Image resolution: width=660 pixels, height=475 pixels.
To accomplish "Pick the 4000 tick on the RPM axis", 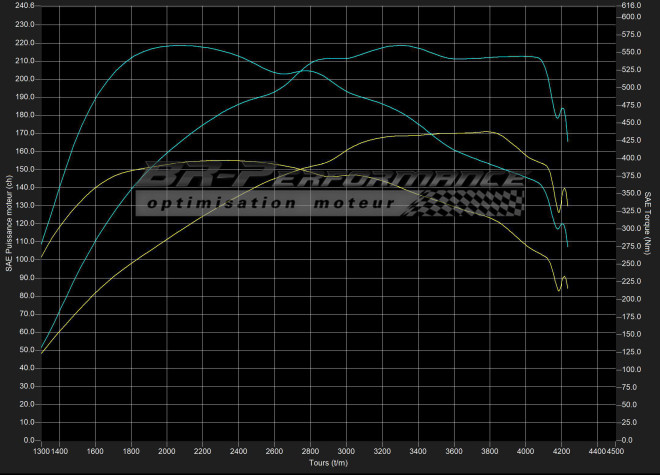I will pos(526,452).
